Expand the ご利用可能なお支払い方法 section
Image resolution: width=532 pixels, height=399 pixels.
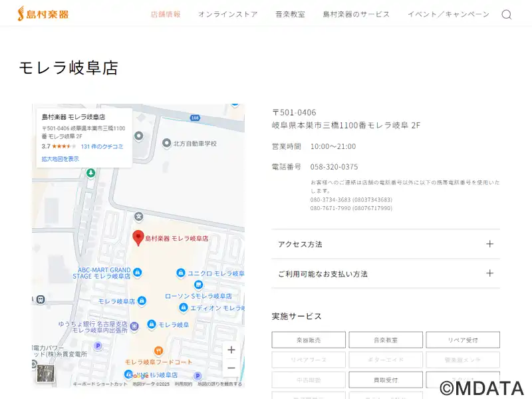coord(386,274)
